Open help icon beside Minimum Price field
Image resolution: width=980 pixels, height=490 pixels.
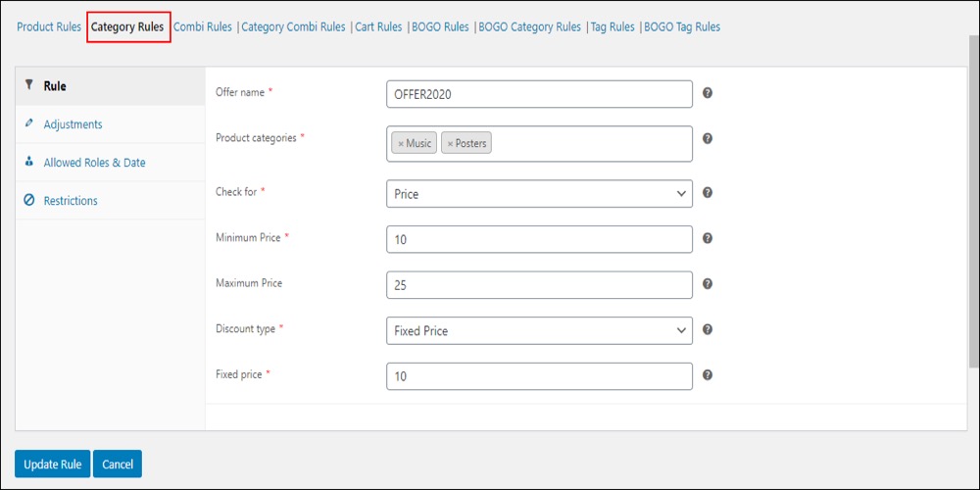(708, 238)
